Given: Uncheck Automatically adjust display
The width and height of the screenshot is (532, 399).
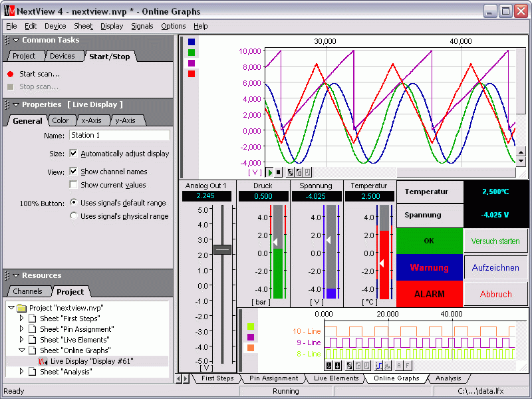Looking at the screenshot, I should [x=74, y=154].
